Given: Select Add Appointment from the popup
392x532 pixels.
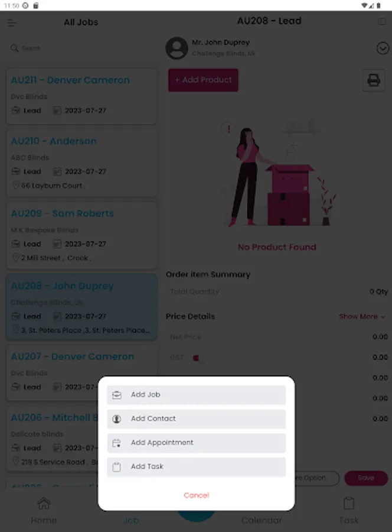Looking at the screenshot, I should pos(196,443).
